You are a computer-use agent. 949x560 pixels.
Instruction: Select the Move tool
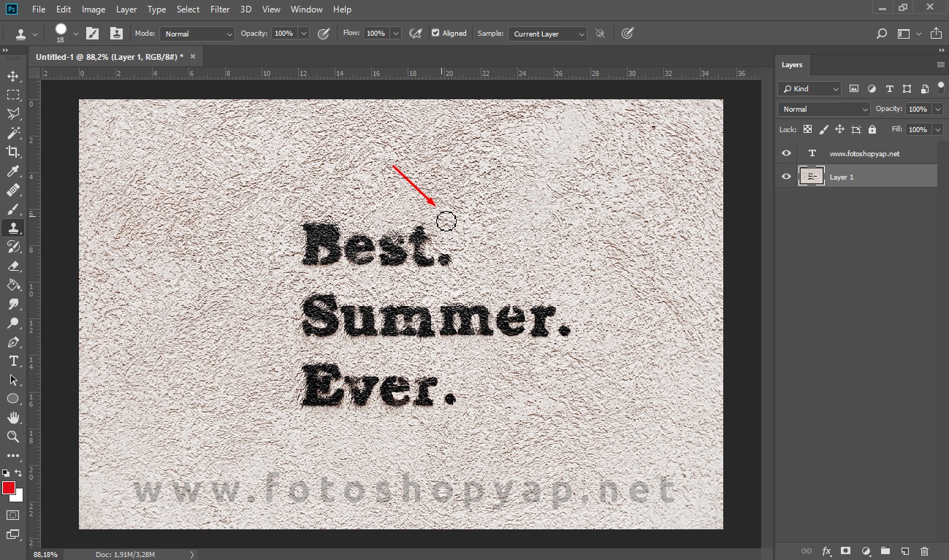[x=13, y=76]
